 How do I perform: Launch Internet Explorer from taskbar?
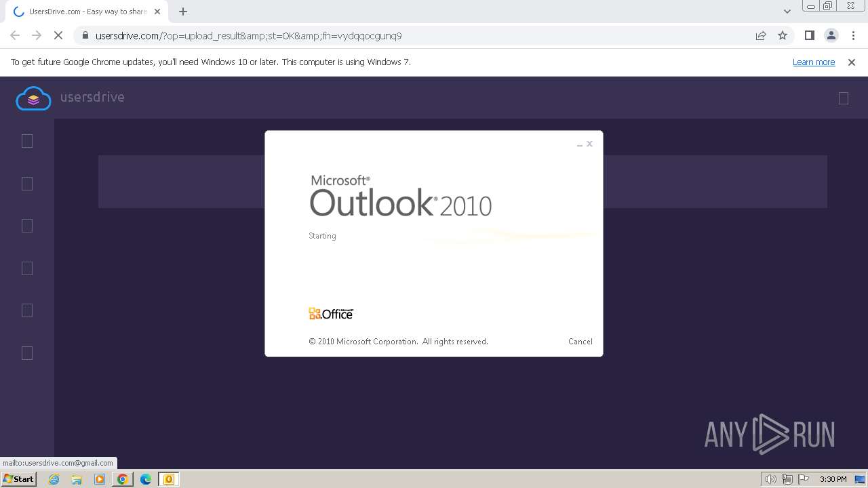pos(54,479)
